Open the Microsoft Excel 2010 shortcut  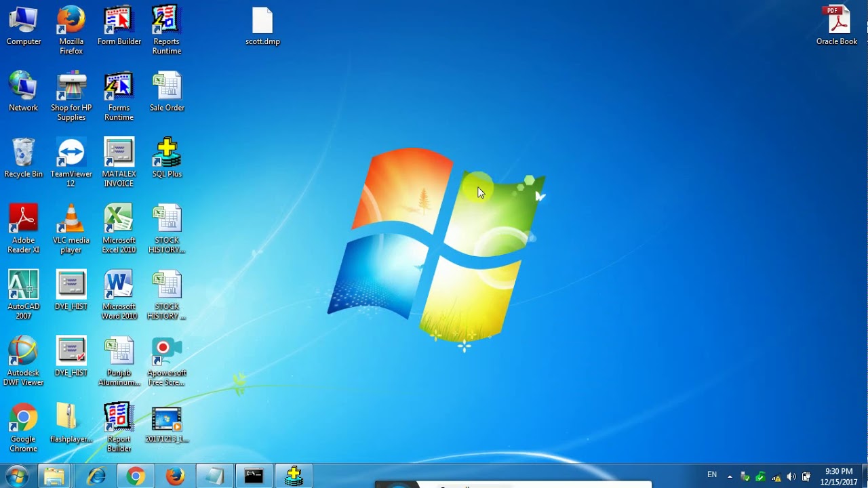pos(119,229)
